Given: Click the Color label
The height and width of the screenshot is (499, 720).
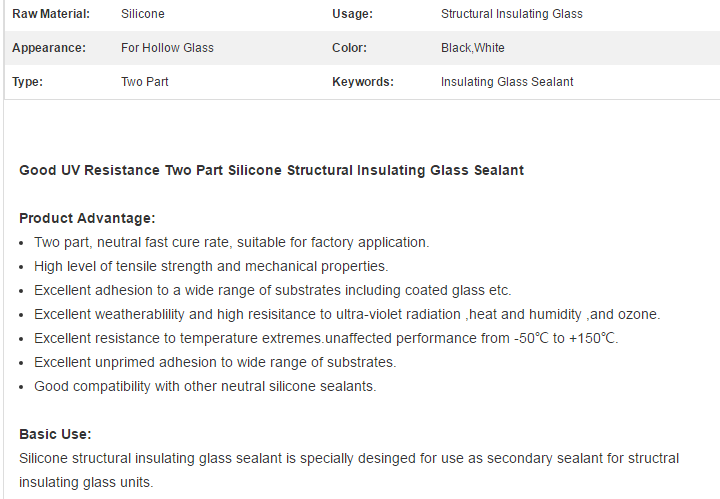Looking at the screenshot, I should tap(349, 48).
